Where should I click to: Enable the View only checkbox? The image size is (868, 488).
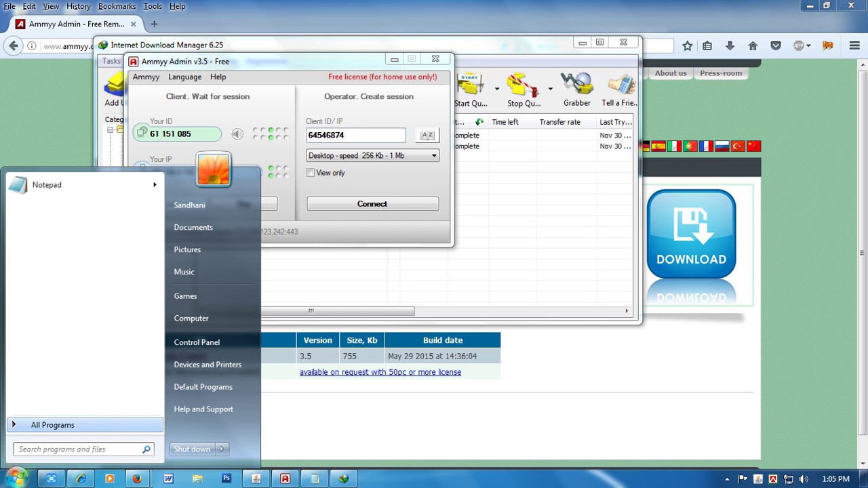(x=311, y=173)
